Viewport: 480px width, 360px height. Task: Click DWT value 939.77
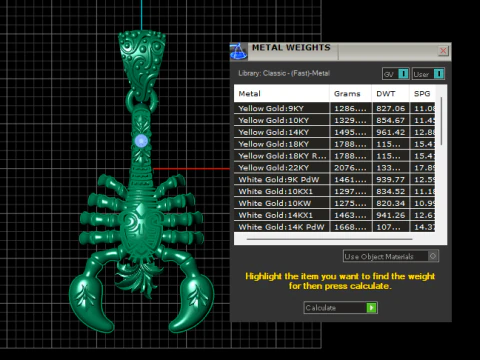pos(390,180)
